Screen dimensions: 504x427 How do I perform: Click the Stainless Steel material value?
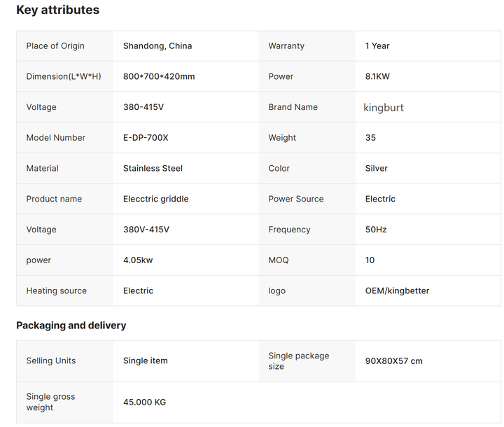click(x=153, y=168)
